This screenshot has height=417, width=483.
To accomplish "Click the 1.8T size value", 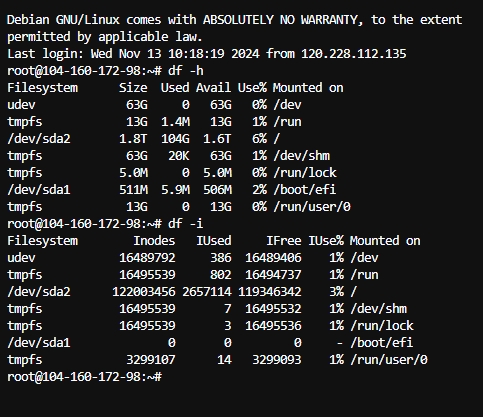I will (x=133, y=139).
